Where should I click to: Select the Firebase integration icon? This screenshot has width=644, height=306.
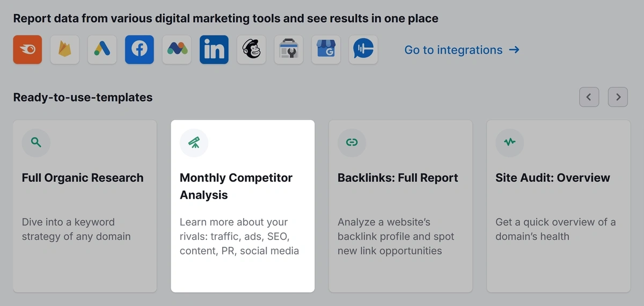tap(65, 50)
